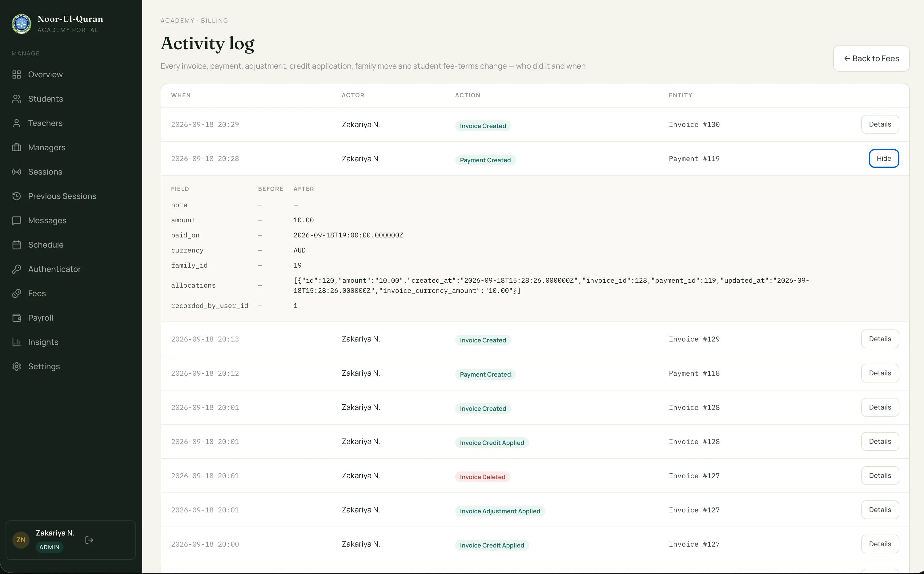Click the Zakariya N. name in sidebar

click(55, 533)
